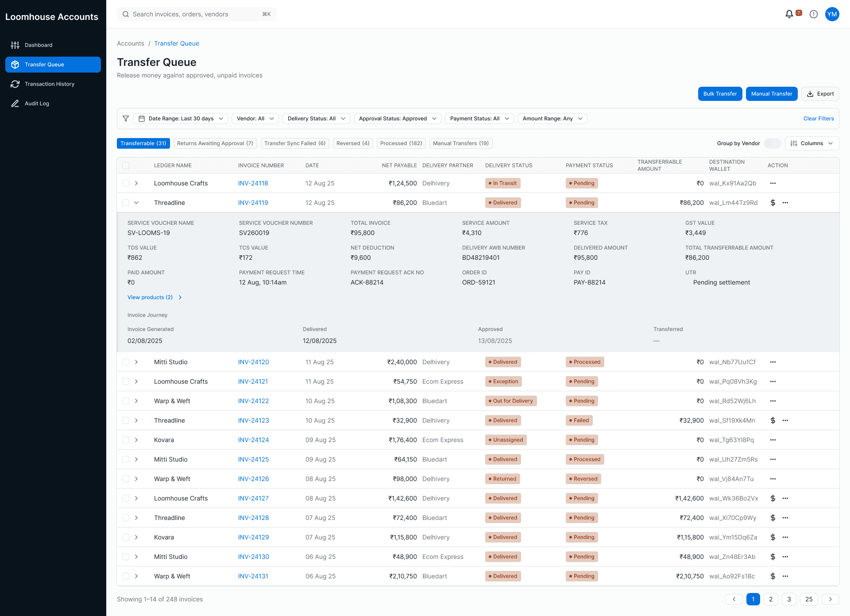Viewport: 850px width, 616px height.
Task: Go to page 2 in pagination
Action: click(771, 599)
